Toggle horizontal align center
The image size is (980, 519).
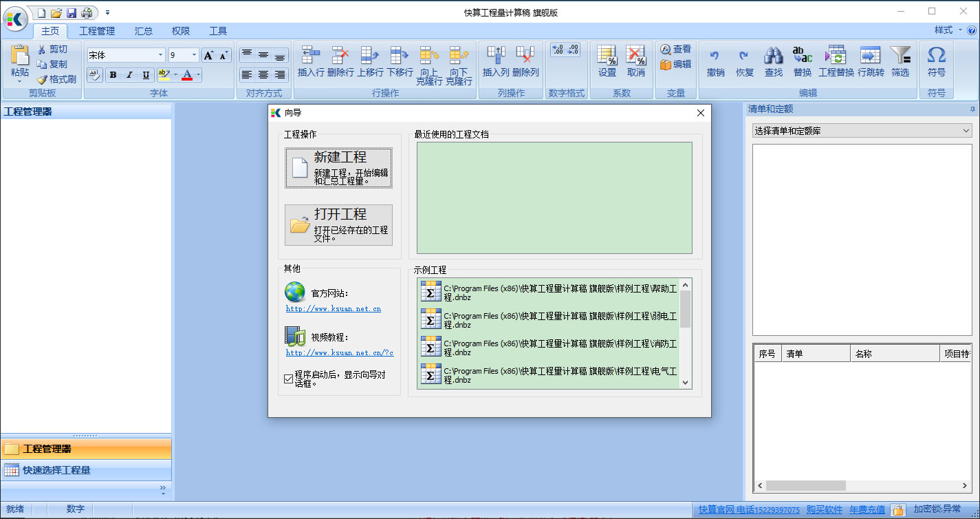tap(263, 74)
